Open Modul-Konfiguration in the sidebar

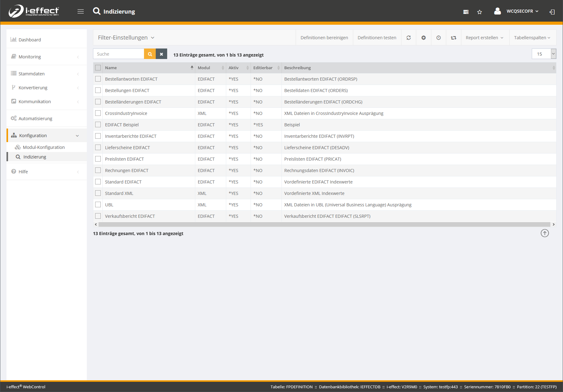pyautogui.click(x=44, y=147)
